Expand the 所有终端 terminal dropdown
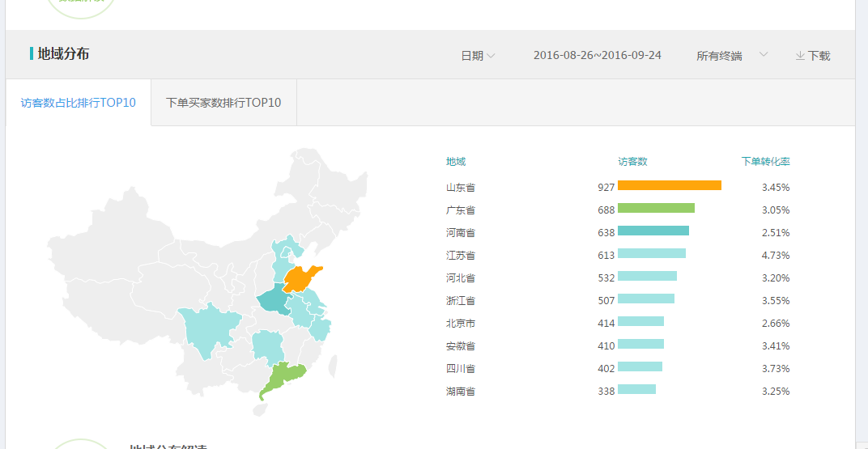 pos(732,56)
